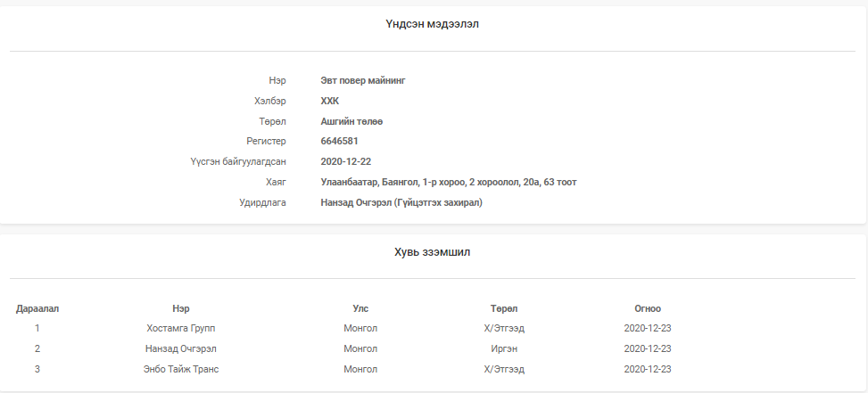Click the Хаяг field label
The image size is (868, 393).
[x=276, y=183]
